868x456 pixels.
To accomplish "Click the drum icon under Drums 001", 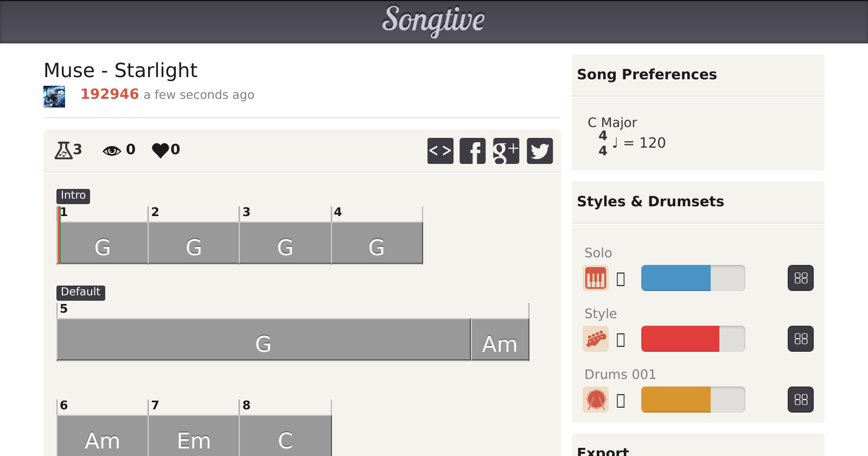I will point(595,400).
